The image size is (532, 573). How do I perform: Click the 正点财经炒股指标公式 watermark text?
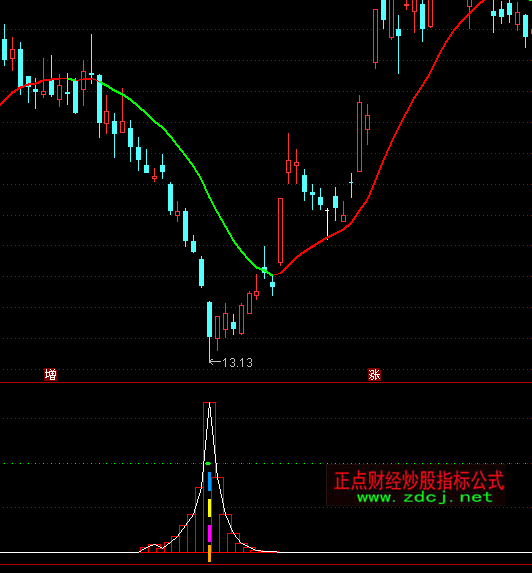point(419,480)
